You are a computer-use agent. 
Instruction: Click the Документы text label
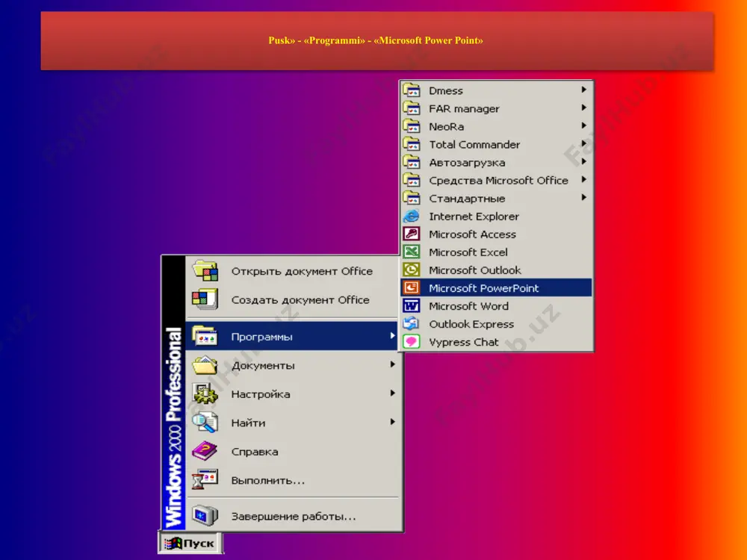pyautogui.click(x=263, y=366)
